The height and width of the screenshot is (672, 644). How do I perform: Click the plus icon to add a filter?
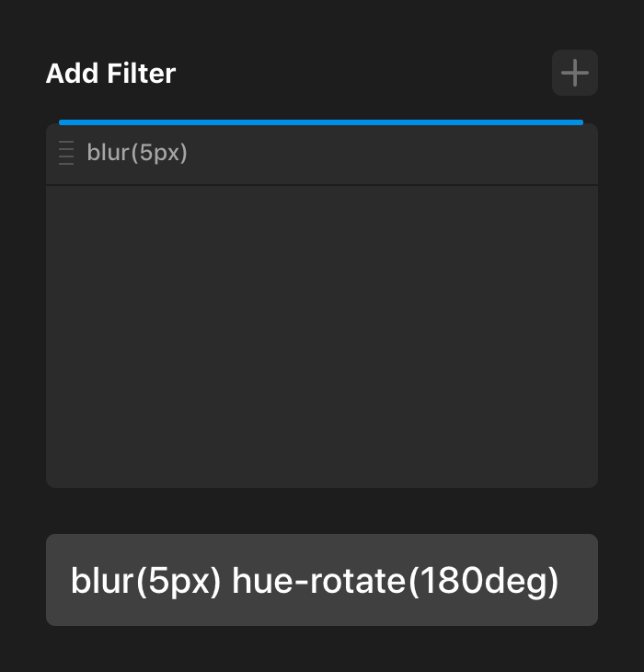pos(575,73)
